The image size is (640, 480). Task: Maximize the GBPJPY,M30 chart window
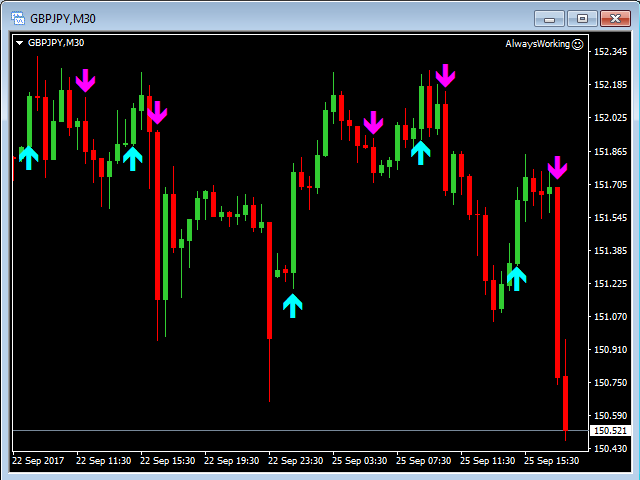point(582,19)
